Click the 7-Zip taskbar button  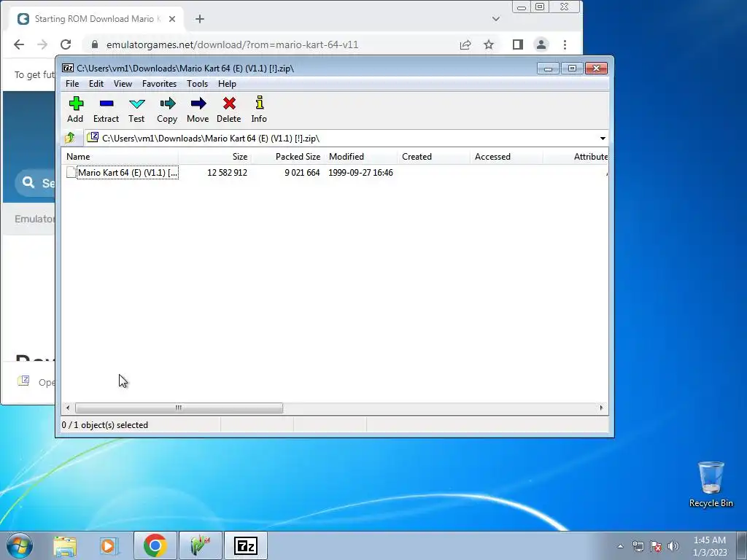(x=246, y=545)
